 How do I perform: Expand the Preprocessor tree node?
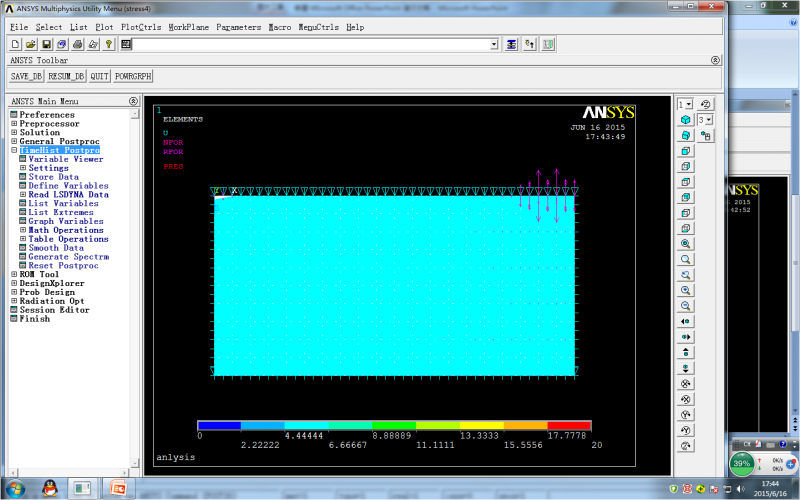tap(14, 124)
